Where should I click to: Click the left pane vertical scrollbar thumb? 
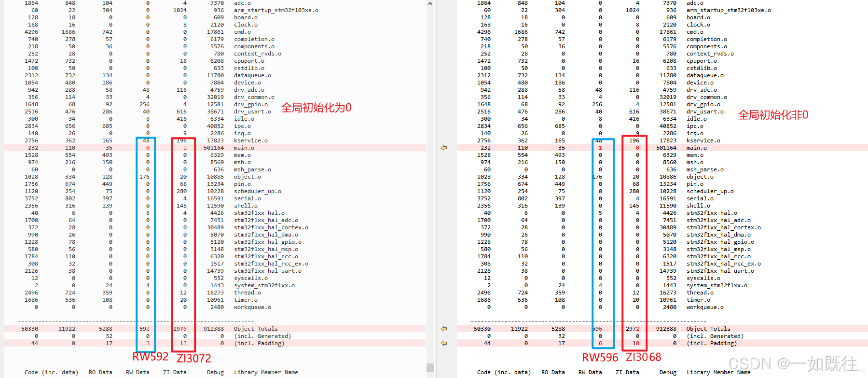tap(430, 367)
